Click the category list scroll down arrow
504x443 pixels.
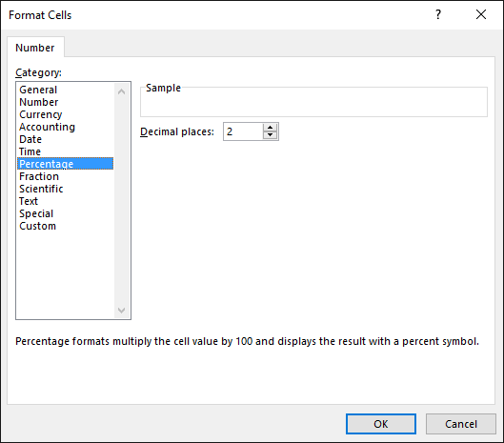click(x=122, y=311)
